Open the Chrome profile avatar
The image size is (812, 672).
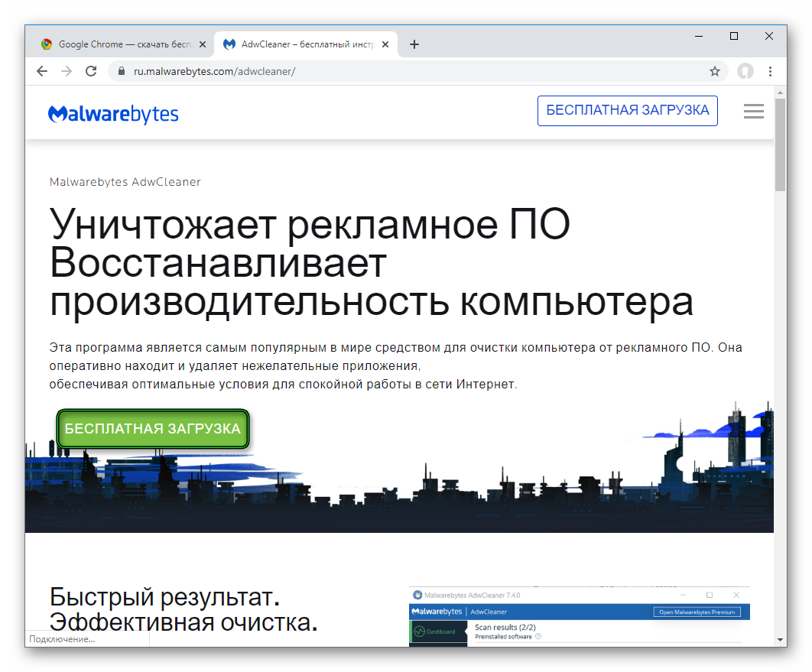click(745, 71)
